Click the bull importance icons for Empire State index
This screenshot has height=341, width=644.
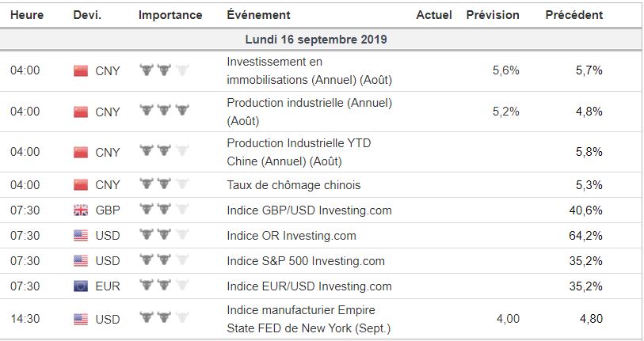(165, 319)
